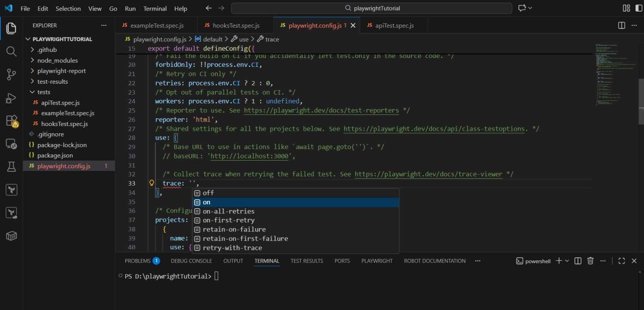Kill terminal with the trash icon
This screenshot has width=644, height=310.
(590, 261)
